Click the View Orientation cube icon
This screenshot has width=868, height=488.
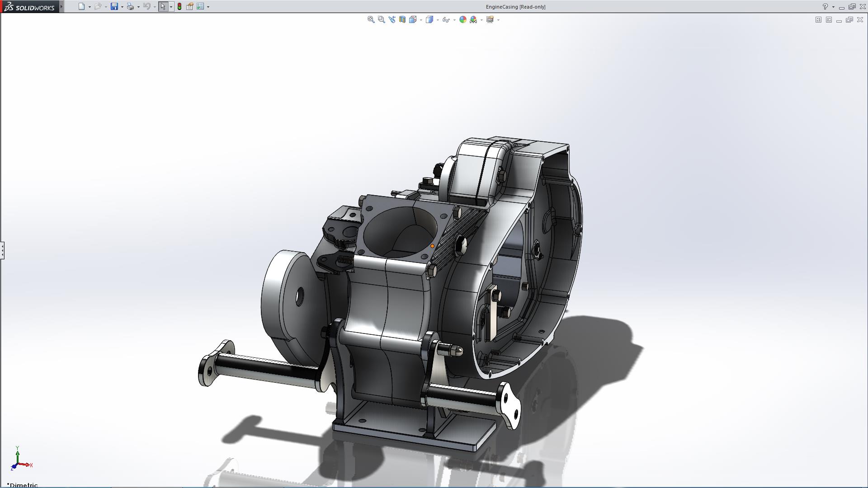[412, 19]
